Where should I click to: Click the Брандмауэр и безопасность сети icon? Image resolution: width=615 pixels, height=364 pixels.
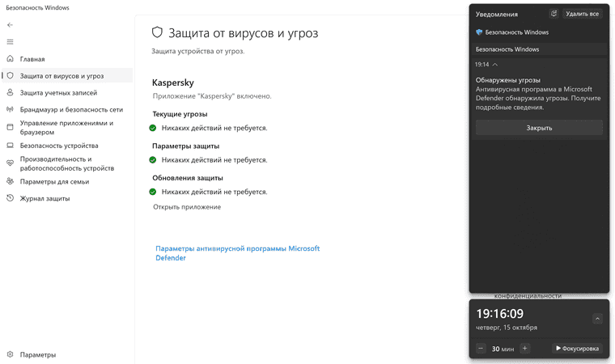(x=11, y=109)
